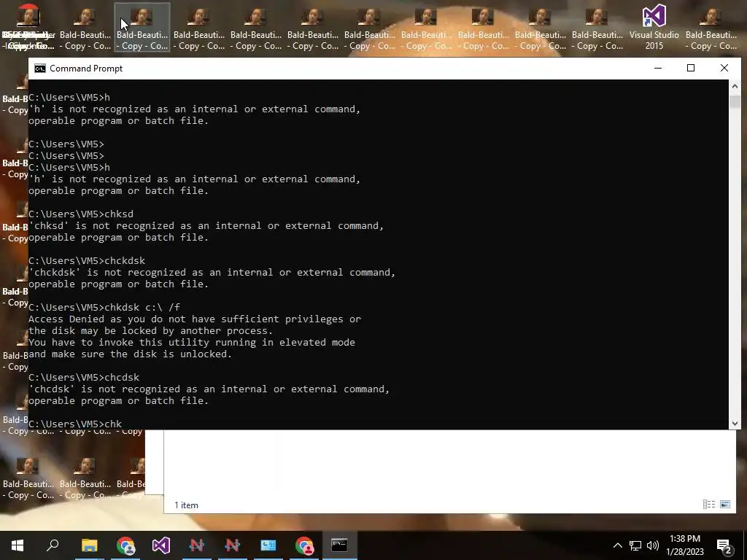747x560 pixels.
Task: Open Command Prompt title bar system icon
Action: point(40,68)
